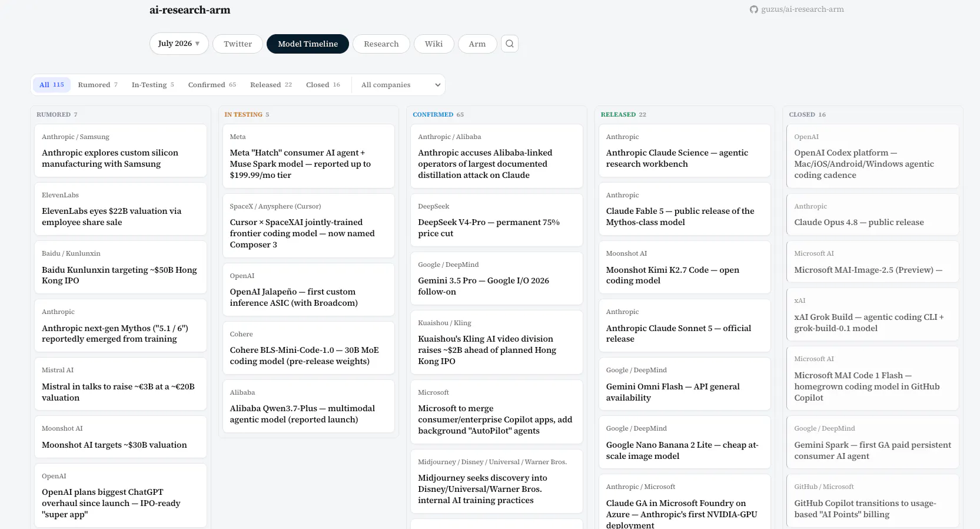980x529 pixels.
Task: Filter by Closed 16 status
Action: 323,85
